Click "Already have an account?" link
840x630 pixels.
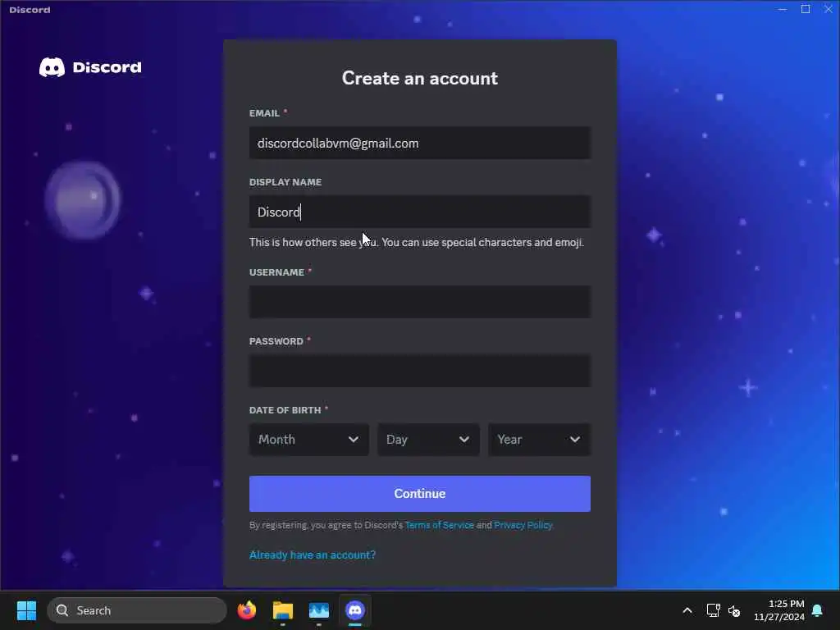coord(313,555)
